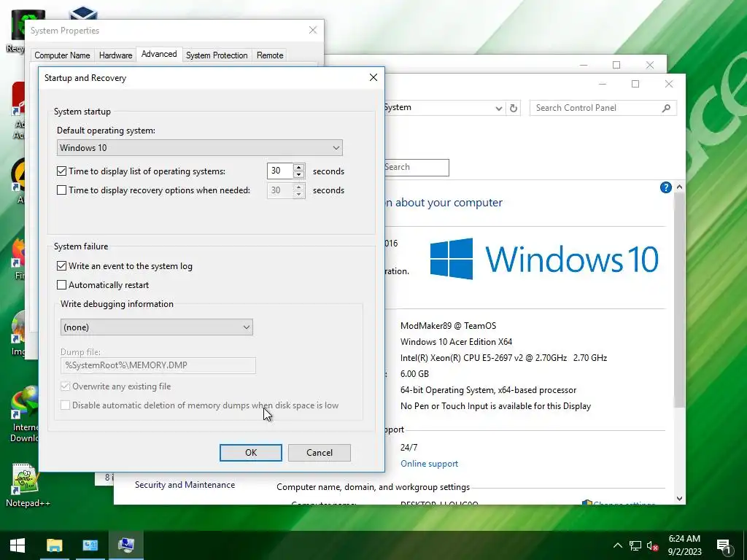Click the search magnifier in Control Panel
Viewport: 747px width, 560px height.
[x=666, y=108]
